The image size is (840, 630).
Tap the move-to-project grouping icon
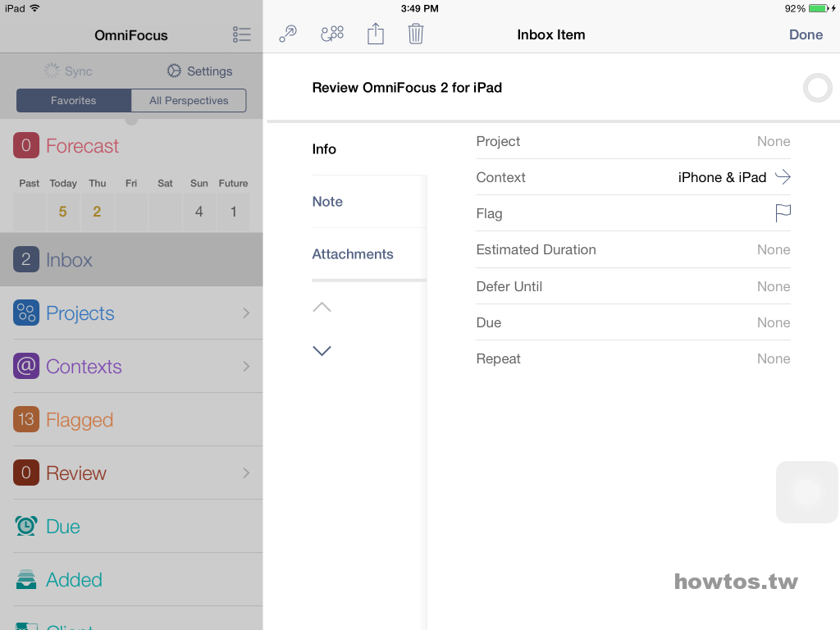pyautogui.click(x=332, y=34)
